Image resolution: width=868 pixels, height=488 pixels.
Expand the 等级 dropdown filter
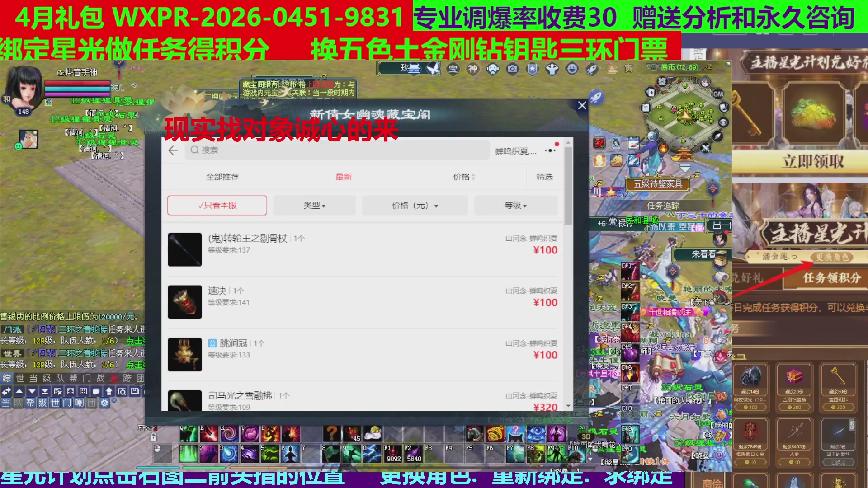[515, 206]
